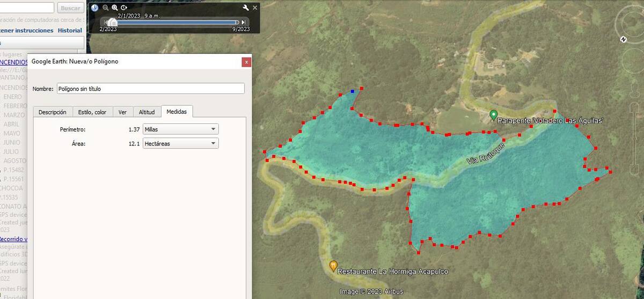Switch to the Altitud tab
The width and height of the screenshot is (644, 299).
click(x=147, y=112)
